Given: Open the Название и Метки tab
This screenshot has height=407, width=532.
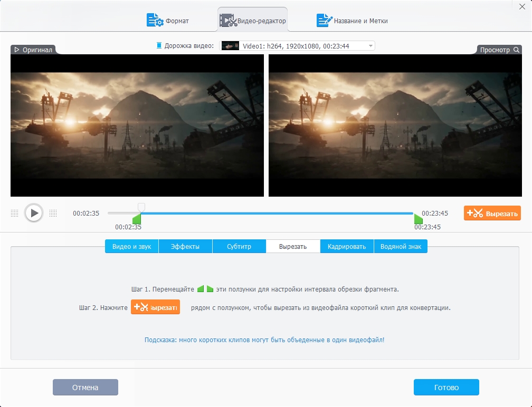Looking at the screenshot, I should (352, 21).
